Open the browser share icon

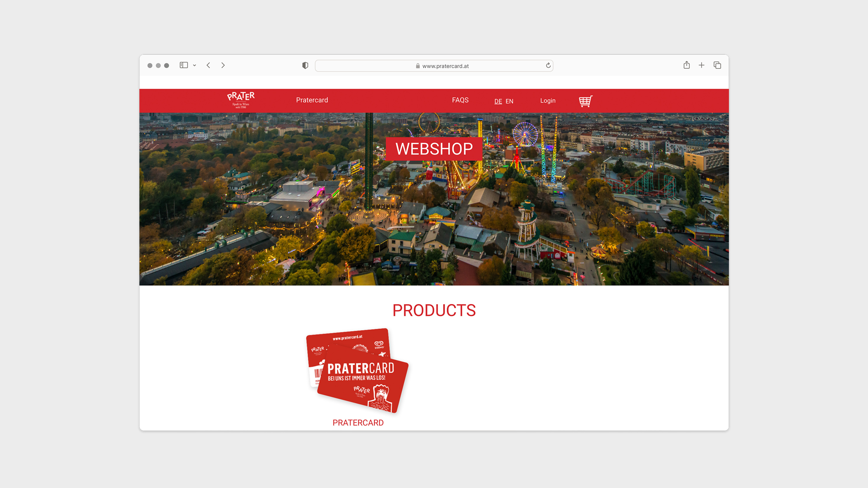(687, 65)
